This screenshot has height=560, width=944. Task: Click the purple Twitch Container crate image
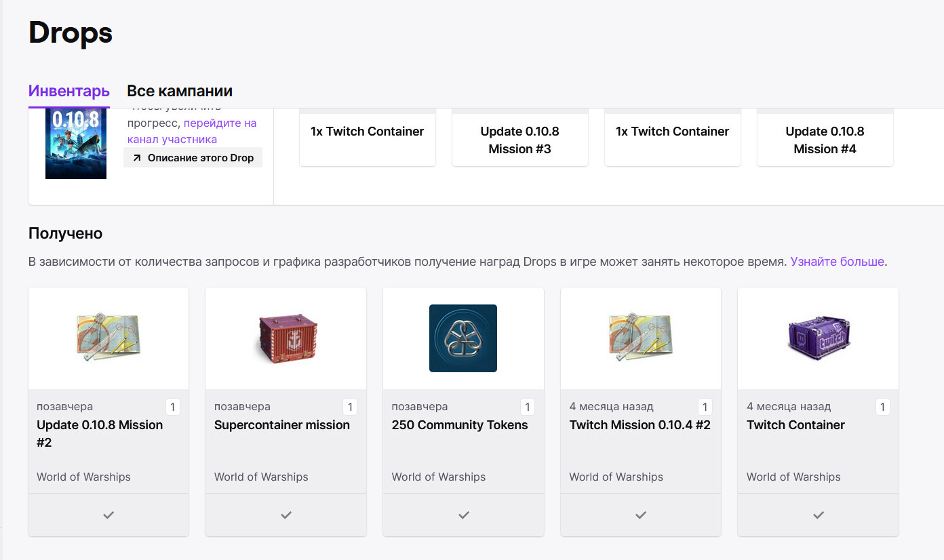(x=819, y=338)
